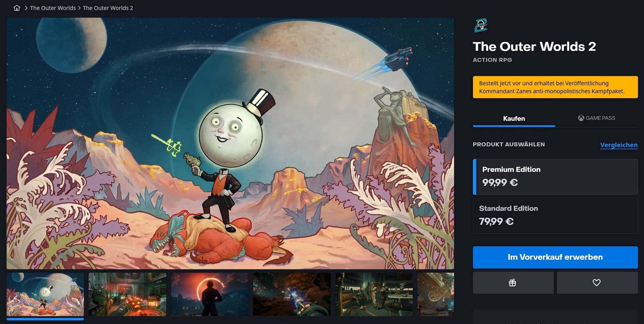Image resolution: width=644 pixels, height=324 pixels.
Task: Select the Standard Edition for 79,99 €
Action: coord(555,216)
